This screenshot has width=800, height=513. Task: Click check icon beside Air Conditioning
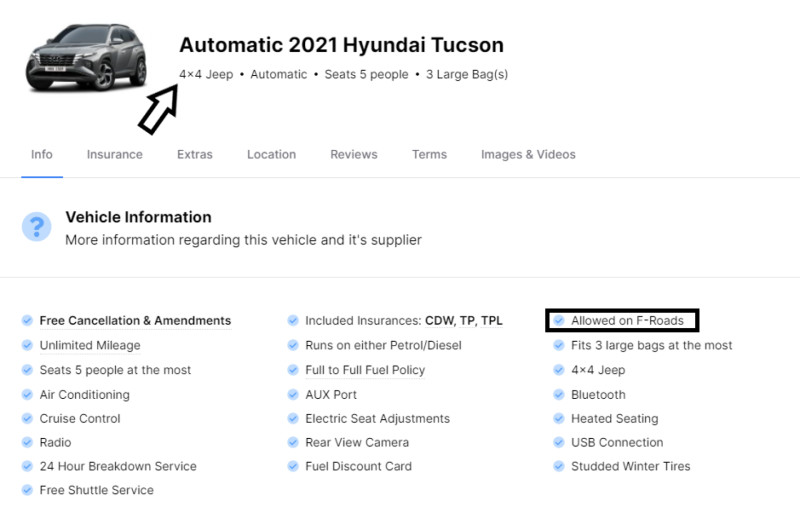[27, 394]
